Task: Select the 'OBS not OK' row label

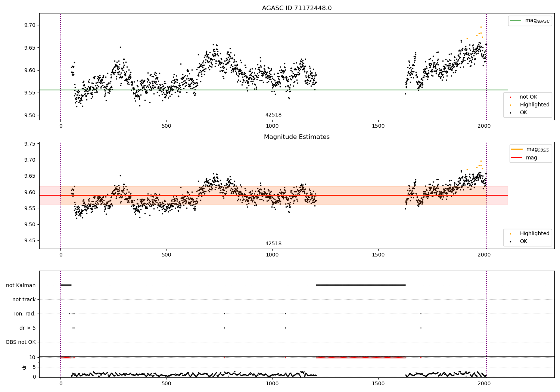Action: click(21, 342)
